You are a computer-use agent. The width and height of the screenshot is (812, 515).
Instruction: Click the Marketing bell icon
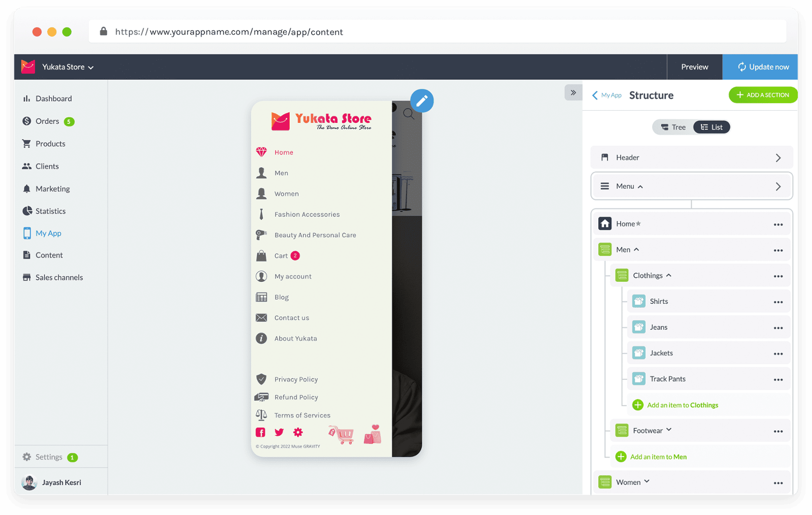click(x=27, y=188)
